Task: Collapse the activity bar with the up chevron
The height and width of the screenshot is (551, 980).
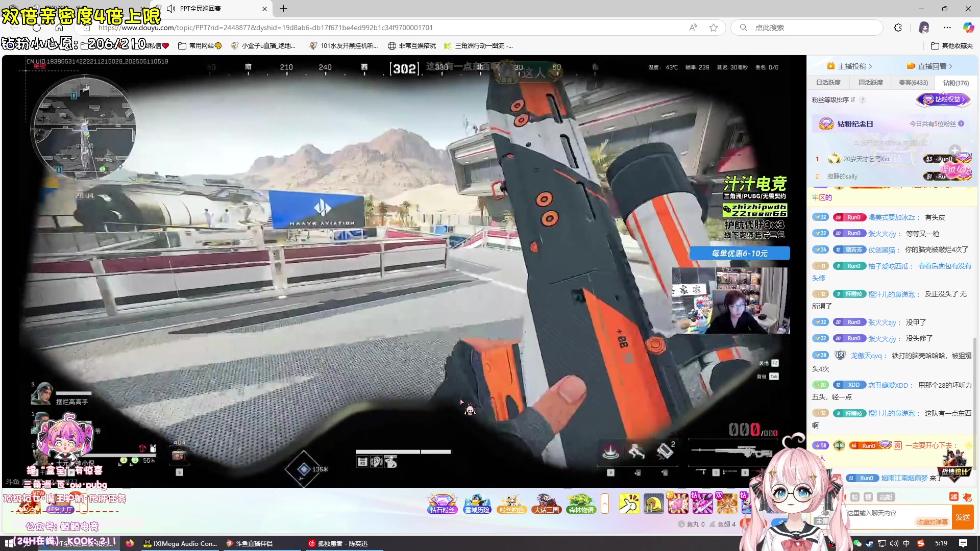Action: (605, 504)
